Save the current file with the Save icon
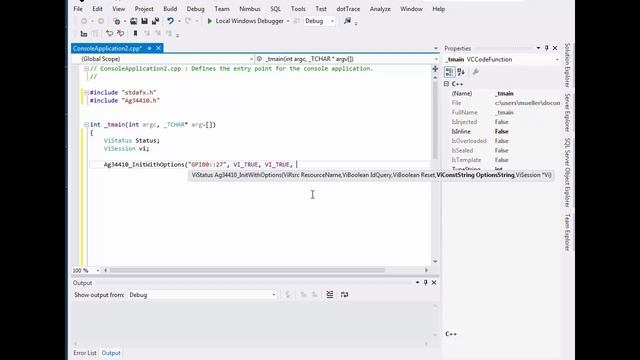This screenshot has height=360, width=640. tap(144, 21)
